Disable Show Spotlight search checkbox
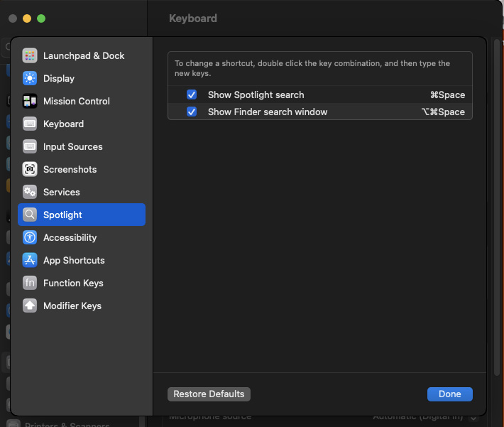This screenshot has height=427, width=504. [192, 94]
